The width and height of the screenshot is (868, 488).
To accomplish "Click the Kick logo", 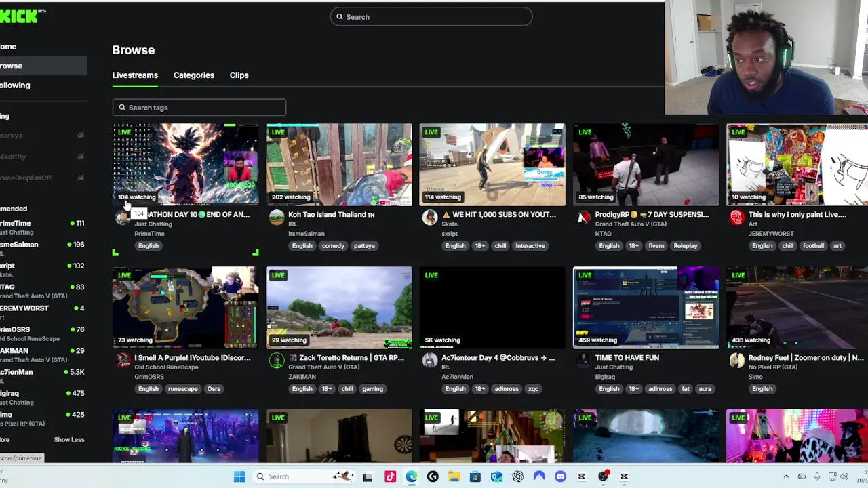I will coord(20,17).
